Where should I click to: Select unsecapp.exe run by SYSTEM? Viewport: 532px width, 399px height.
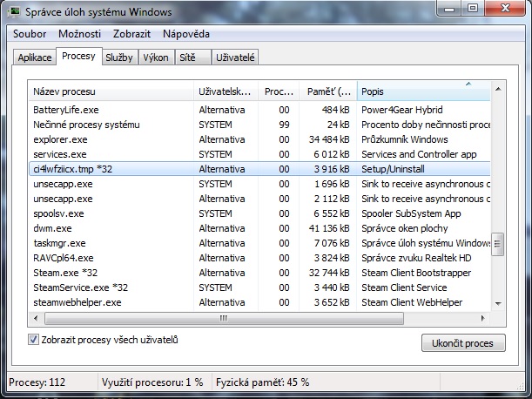point(259,184)
